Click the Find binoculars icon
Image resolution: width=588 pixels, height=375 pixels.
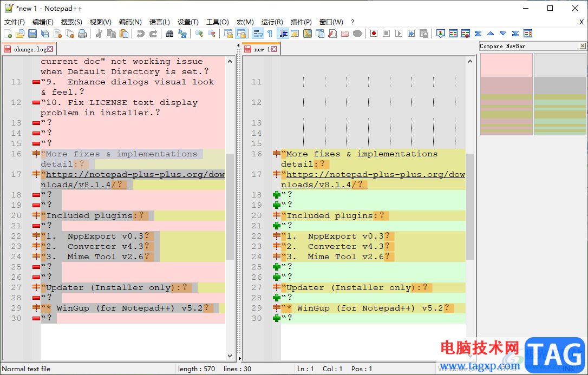tap(169, 34)
